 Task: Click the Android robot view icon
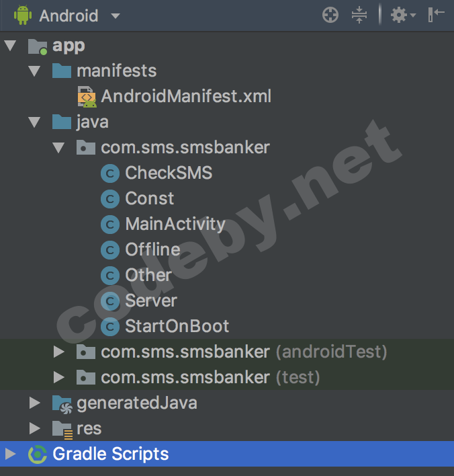point(23,15)
